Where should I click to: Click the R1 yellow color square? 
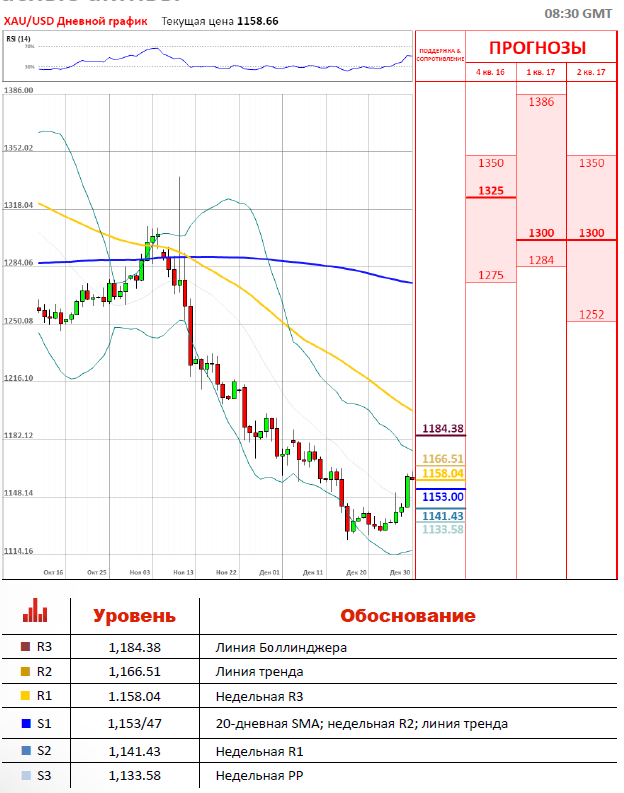(25, 698)
